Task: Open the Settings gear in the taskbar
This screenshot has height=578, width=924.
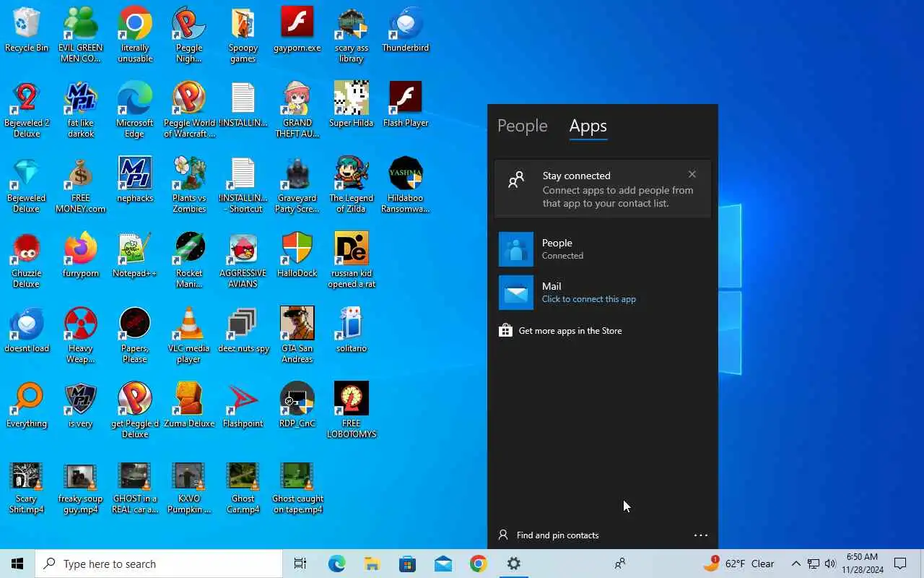Action: click(514, 564)
